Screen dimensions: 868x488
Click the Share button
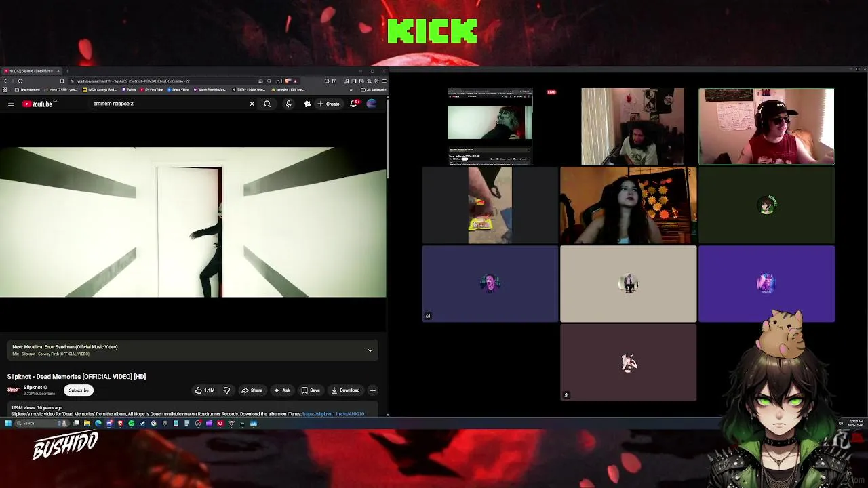point(252,390)
